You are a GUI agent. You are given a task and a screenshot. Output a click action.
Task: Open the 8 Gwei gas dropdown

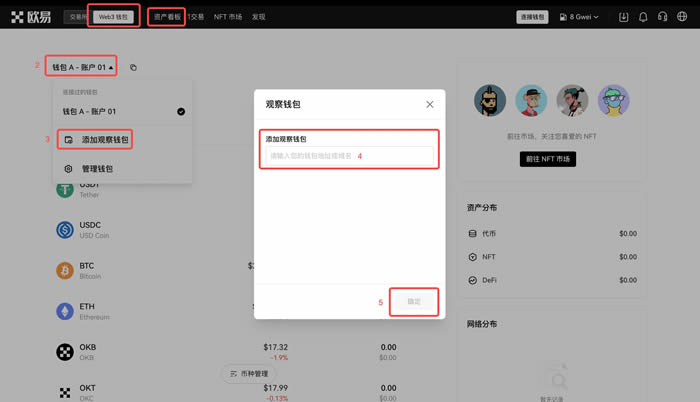[x=578, y=17]
